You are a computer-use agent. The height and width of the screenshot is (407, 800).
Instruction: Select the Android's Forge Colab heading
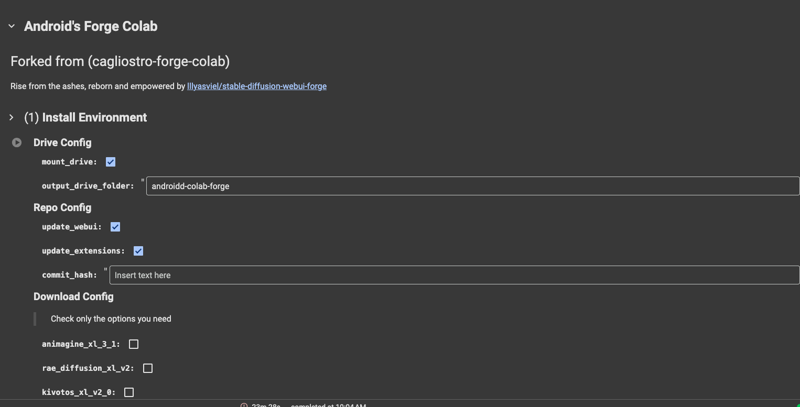point(91,26)
